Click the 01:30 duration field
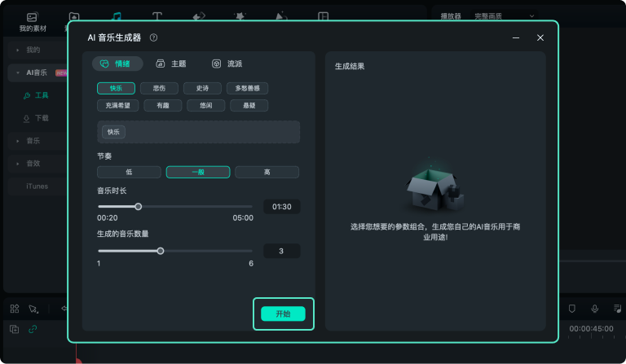The width and height of the screenshot is (626, 364). 281,207
